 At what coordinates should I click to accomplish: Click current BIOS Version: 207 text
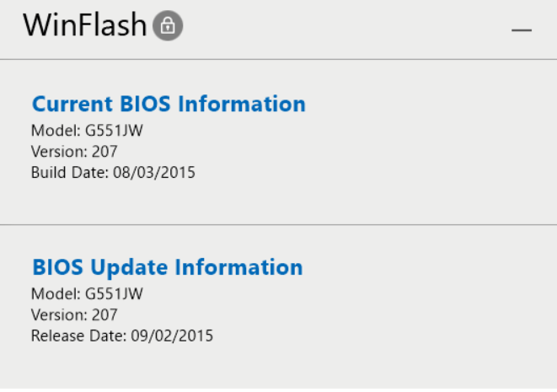click(74, 152)
